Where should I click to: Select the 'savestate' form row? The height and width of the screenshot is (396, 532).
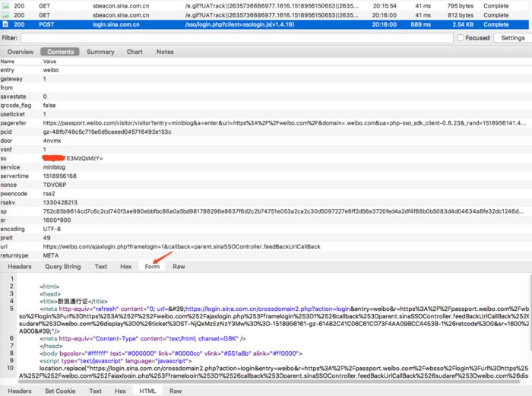(x=266, y=97)
